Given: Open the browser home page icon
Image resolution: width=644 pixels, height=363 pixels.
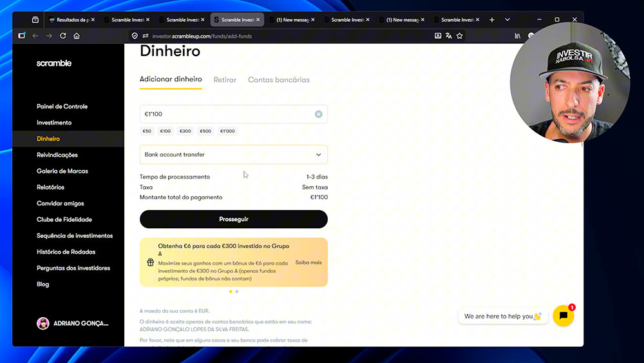Looking at the screenshot, I should click(x=77, y=35).
